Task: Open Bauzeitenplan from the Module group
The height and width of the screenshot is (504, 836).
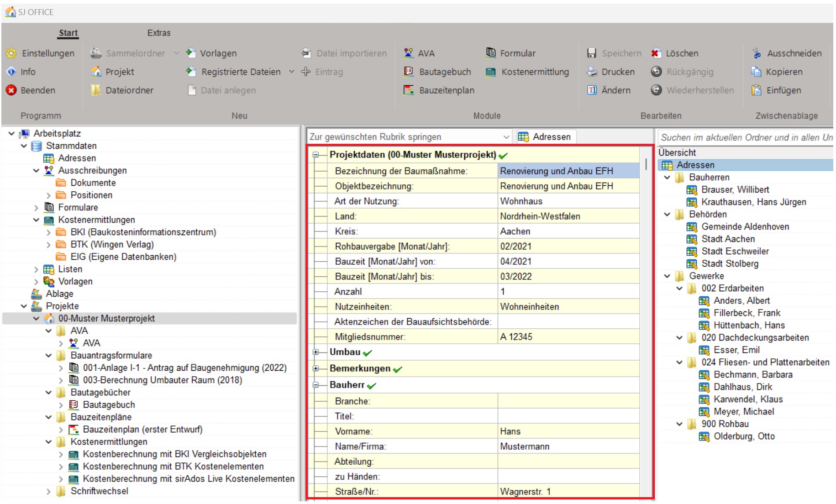Action: click(x=408, y=90)
